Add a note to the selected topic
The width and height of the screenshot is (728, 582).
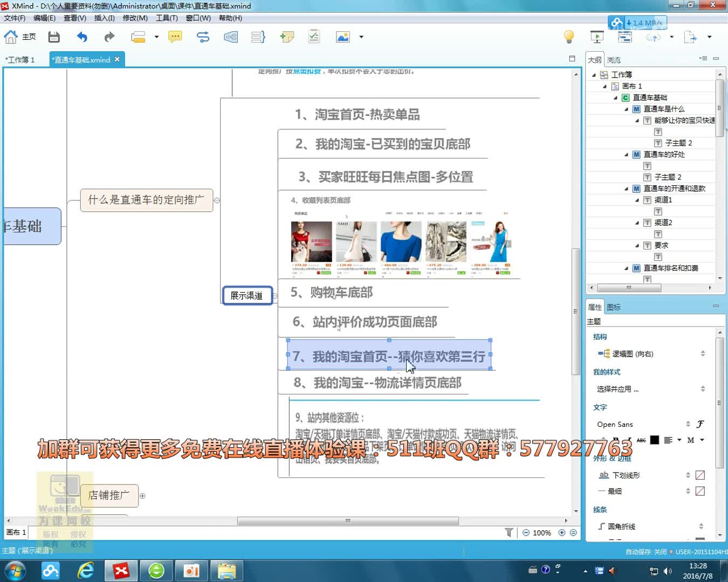click(287, 37)
